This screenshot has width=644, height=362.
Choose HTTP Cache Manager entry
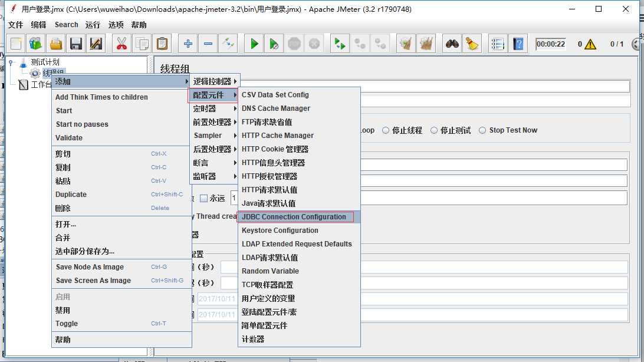click(x=299, y=136)
